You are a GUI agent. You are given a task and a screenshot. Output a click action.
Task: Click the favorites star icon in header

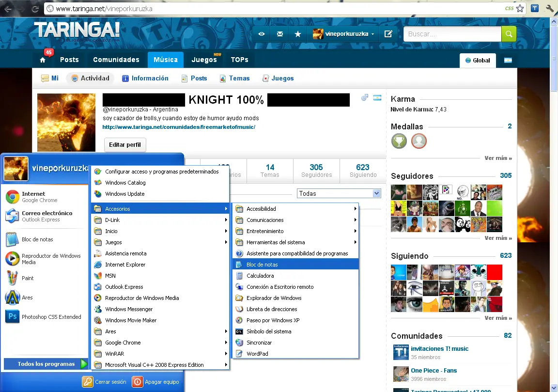coord(298,34)
